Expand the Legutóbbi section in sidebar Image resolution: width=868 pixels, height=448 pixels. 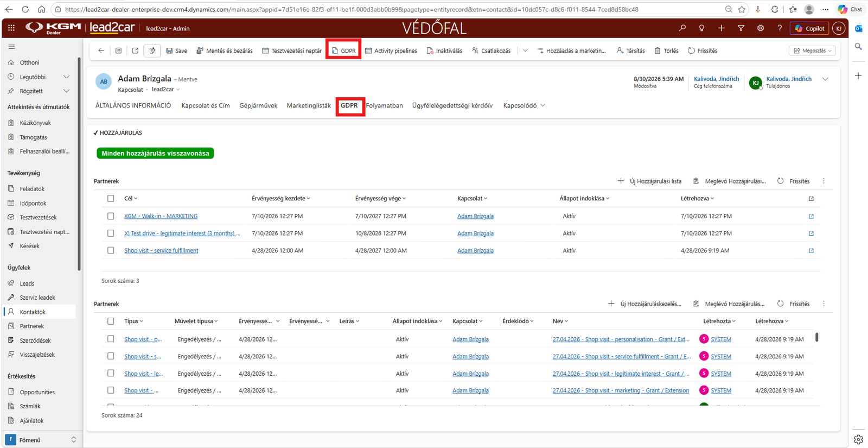click(x=66, y=77)
